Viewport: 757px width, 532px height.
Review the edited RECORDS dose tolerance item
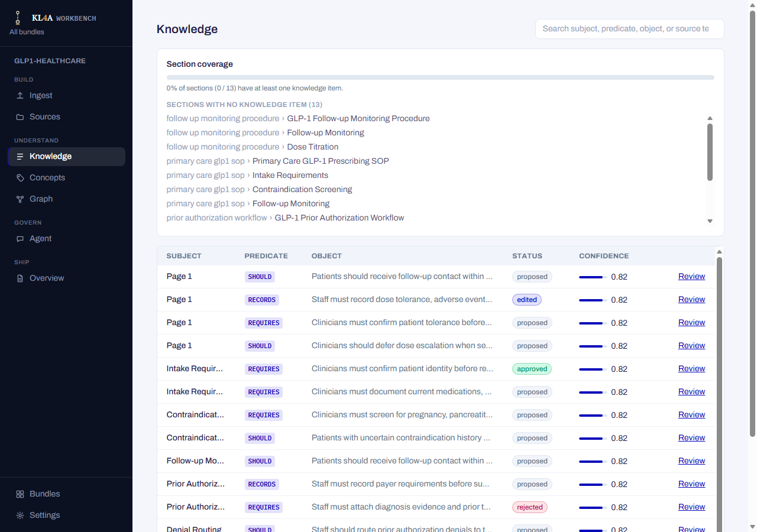[x=691, y=299]
